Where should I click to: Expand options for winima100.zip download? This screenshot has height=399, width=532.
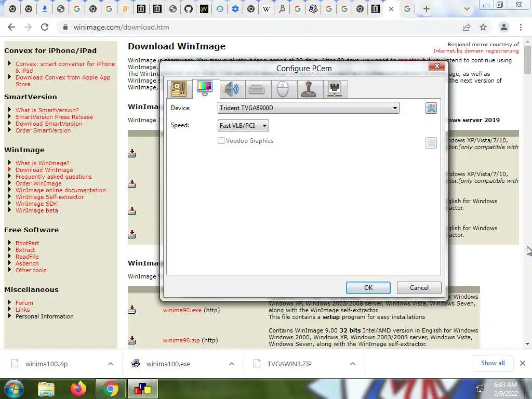[x=111, y=364]
